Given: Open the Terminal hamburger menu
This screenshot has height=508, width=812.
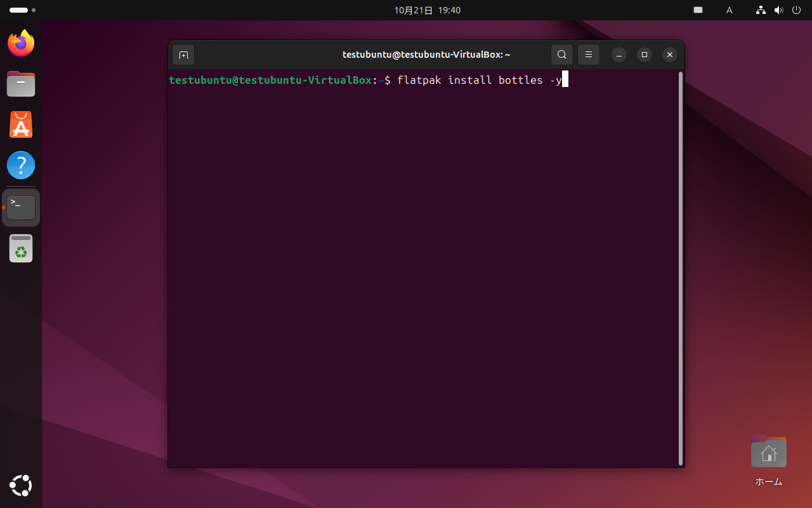Looking at the screenshot, I should [588, 55].
